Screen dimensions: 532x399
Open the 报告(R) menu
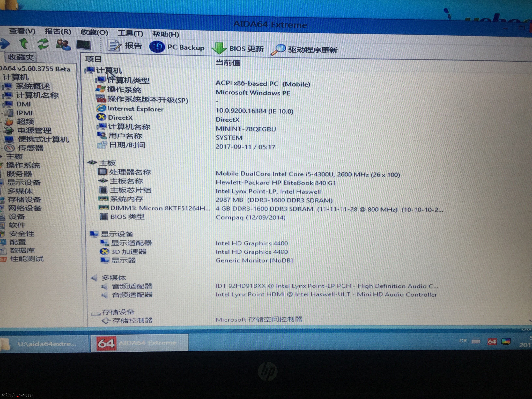coord(58,31)
